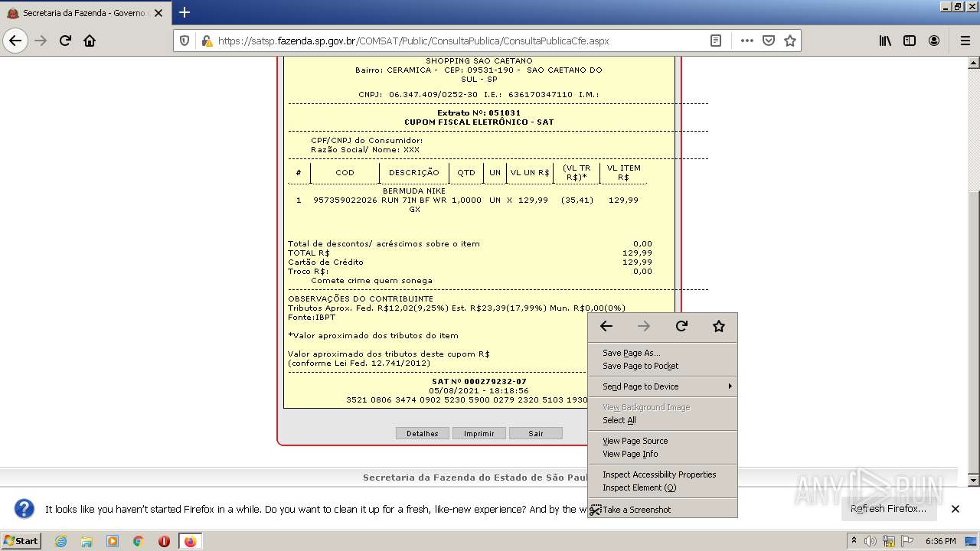980x551 pixels.
Task: Expand Send Page to Device submenu
Action: pos(662,386)
